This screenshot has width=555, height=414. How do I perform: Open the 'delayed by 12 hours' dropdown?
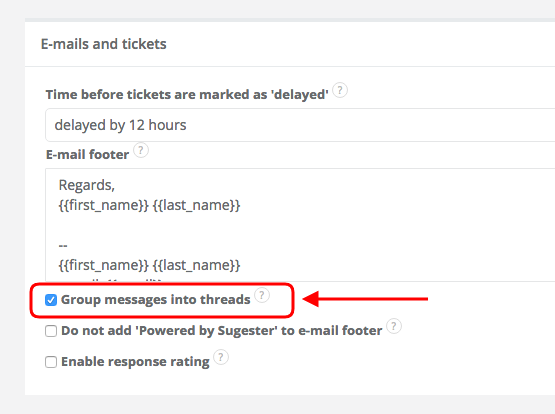point(300,125)
